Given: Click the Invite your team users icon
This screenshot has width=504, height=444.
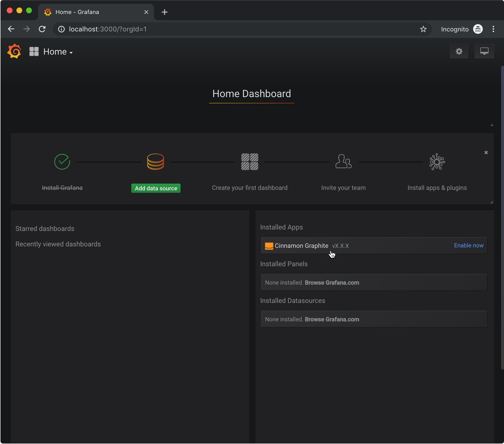Looking at the screenshot, I should pos(343,161).
